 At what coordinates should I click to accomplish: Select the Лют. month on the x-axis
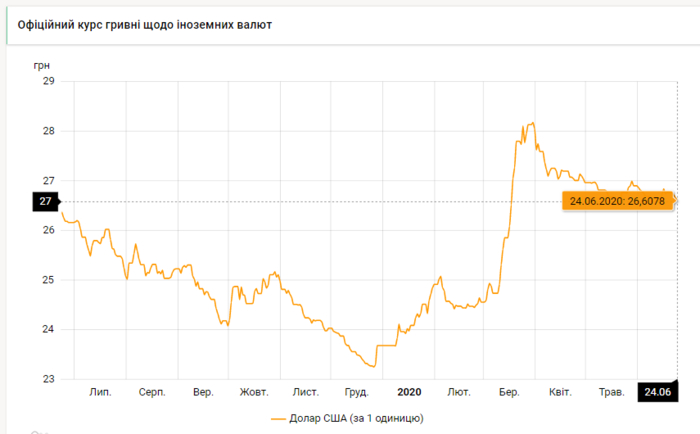coord(459,392)
